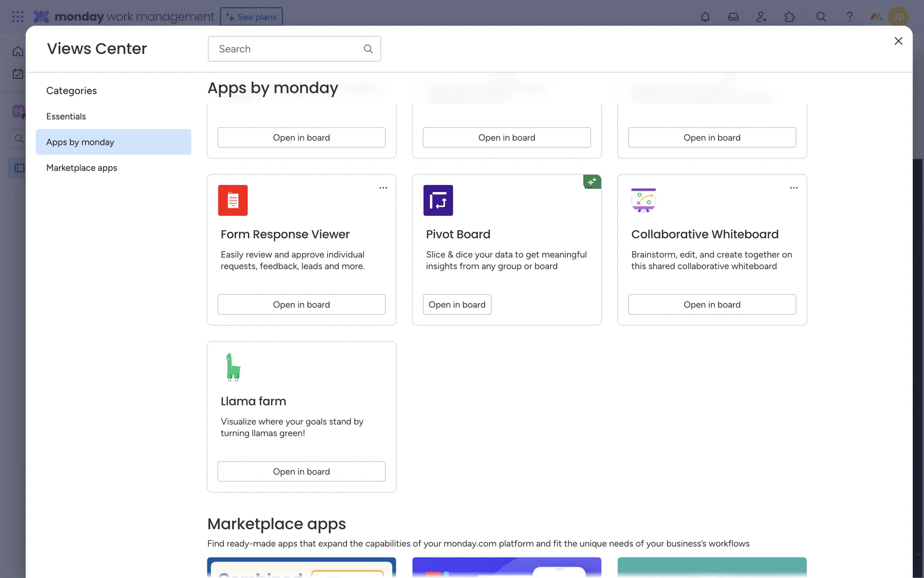Select Essentials category
This screenshot has height=578, width=924.
pos(66,116)
